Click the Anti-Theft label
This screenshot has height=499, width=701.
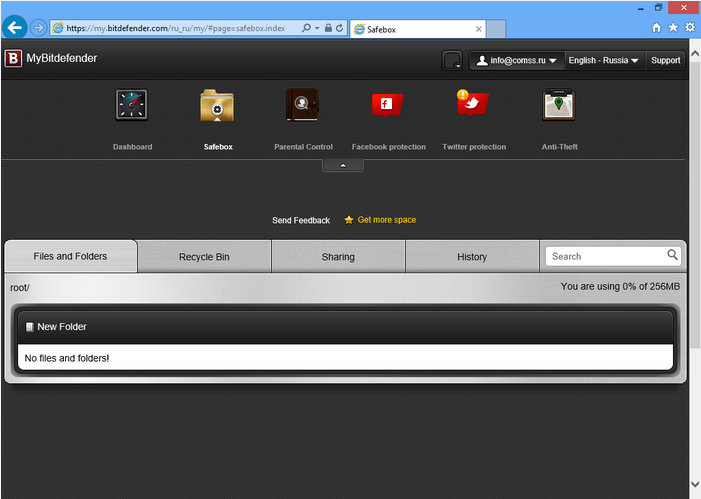pos(559,147)
